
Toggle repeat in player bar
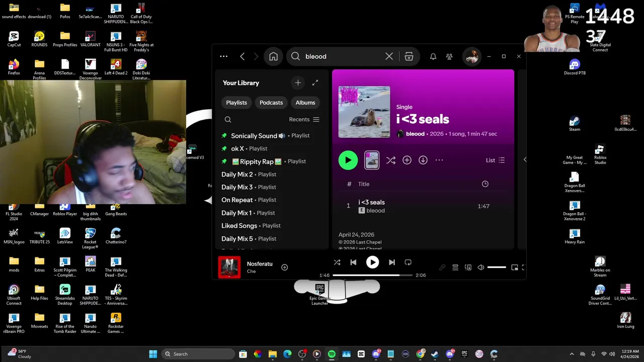pos(408,262)
